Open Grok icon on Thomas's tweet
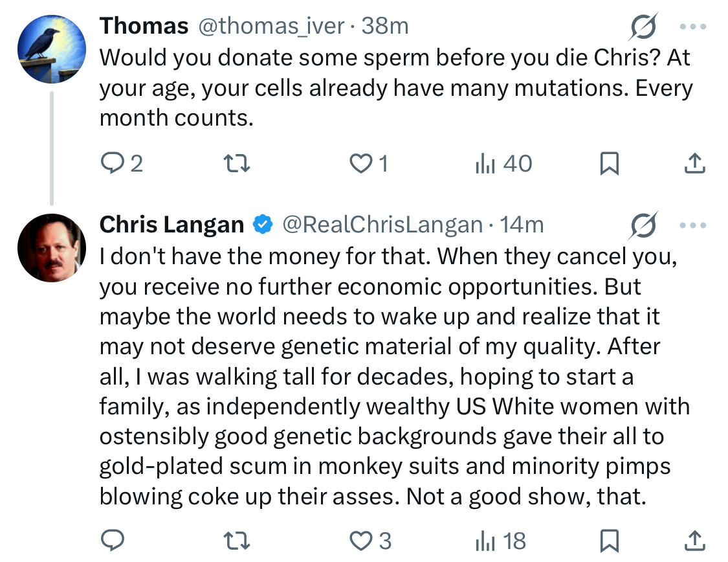Image resolution: width=728 pixels, height=562 pixels. (643, 27)
